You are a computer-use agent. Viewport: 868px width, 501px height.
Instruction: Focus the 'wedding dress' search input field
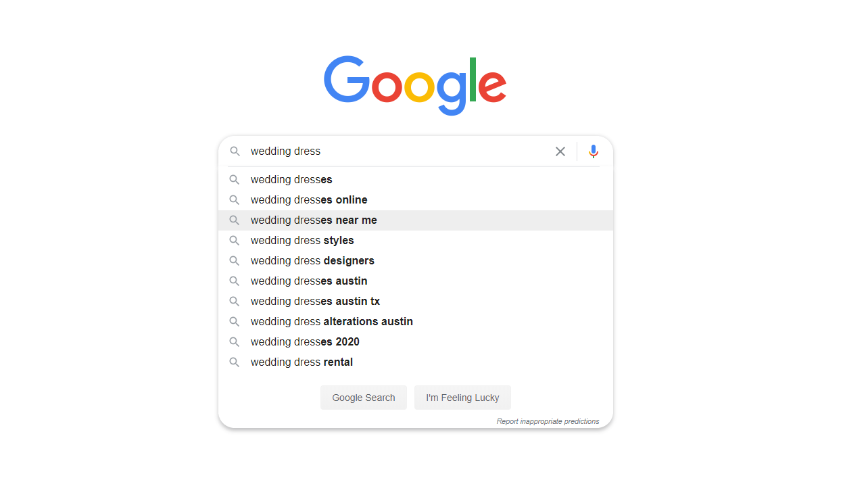[x=399, y=151]
